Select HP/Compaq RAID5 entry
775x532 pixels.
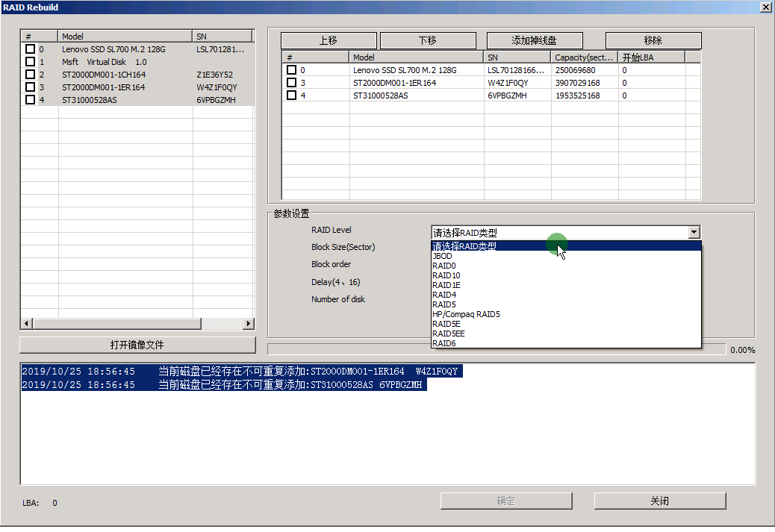pos(466,314)
